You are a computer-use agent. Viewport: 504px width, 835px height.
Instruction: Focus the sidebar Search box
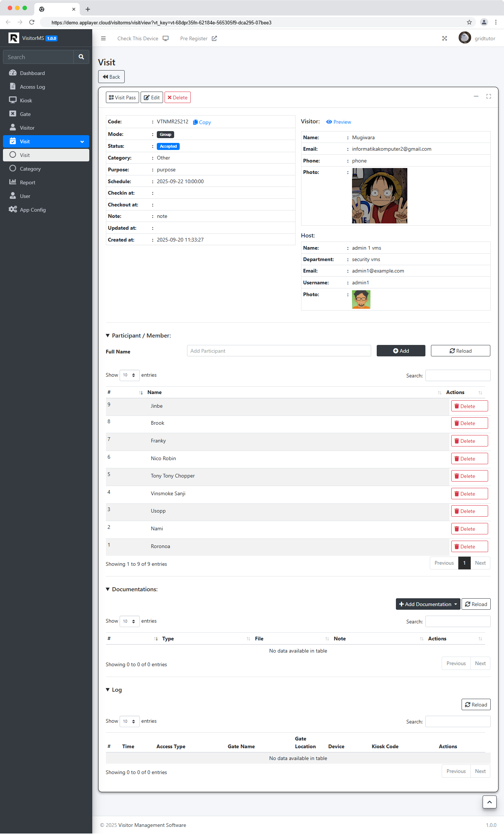(38, 57)
